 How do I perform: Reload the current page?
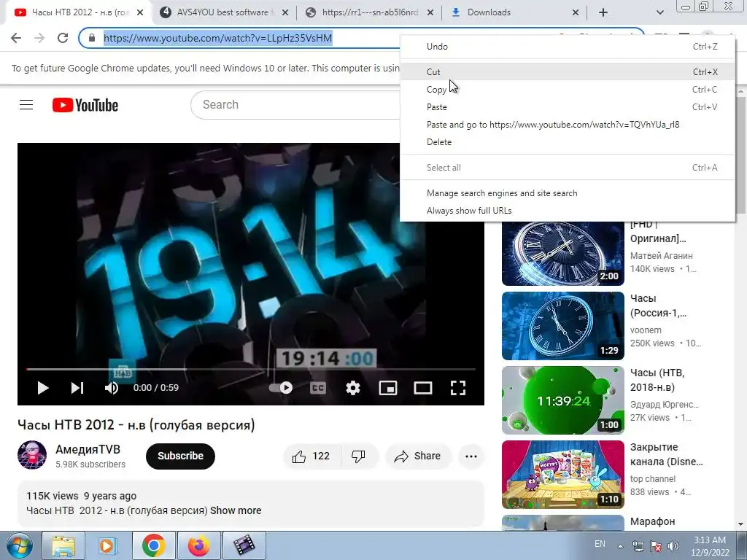coord(63,38)
